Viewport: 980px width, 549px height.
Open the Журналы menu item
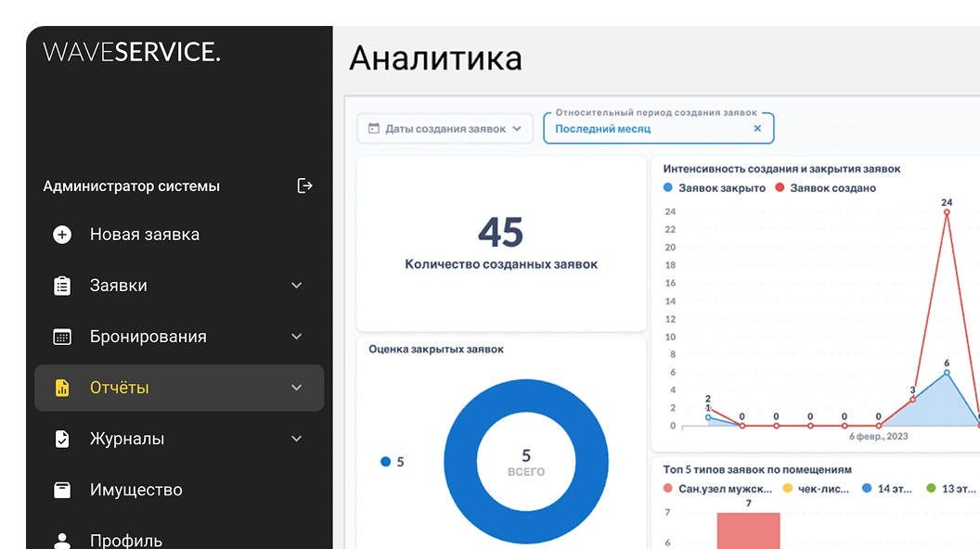click(125, 438)
